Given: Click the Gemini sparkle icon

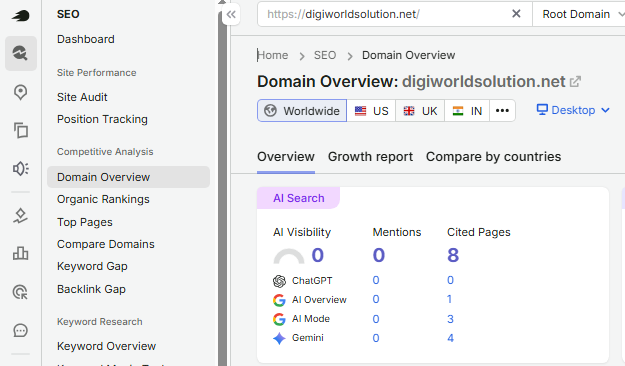Looking at the screenshot, I should [x=279, y=338].
